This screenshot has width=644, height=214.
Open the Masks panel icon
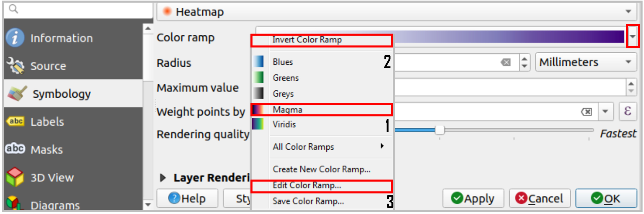coord(15,149)
